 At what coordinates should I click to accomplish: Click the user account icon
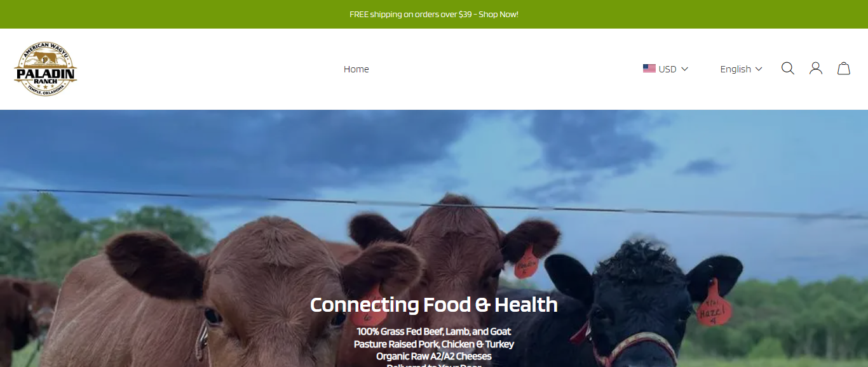tap(816, 69)
